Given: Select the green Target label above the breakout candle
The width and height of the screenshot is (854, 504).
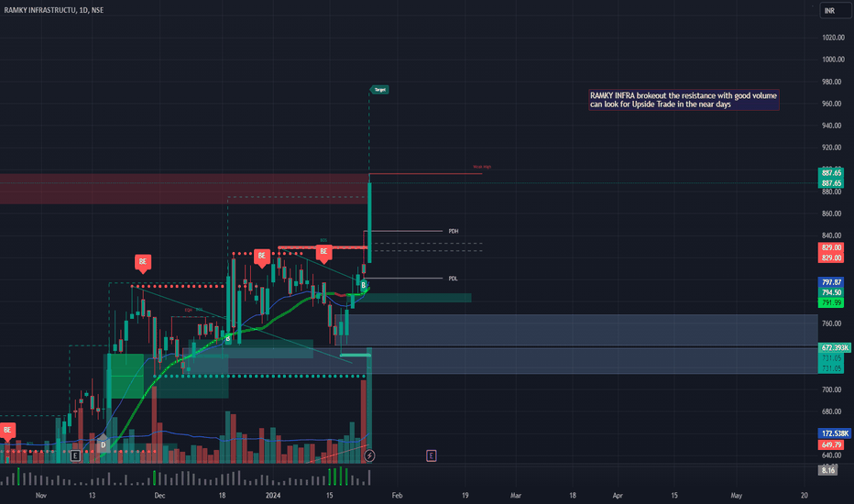Looking at the screenshot, I should click(x=379, y=90).
